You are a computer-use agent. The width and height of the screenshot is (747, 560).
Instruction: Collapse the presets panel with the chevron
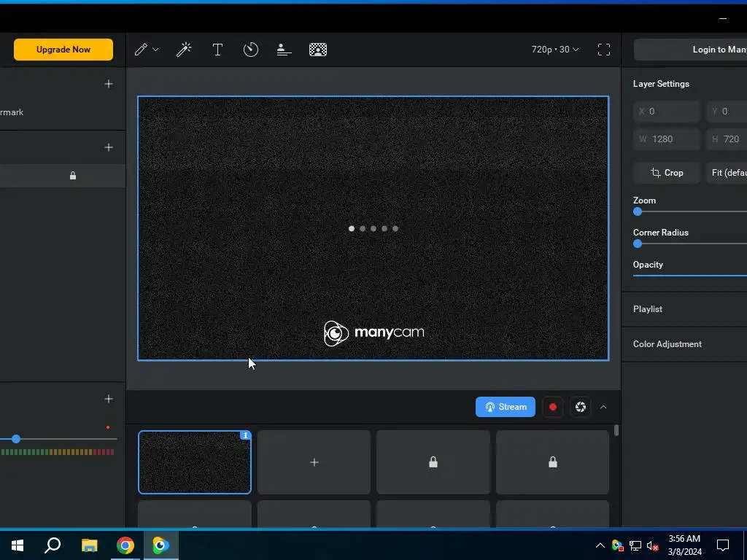coord(603,407)
